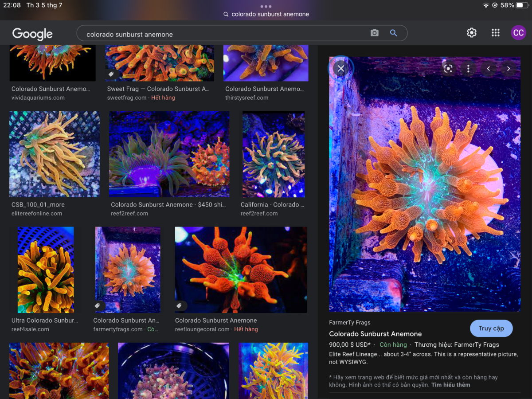
Task: Open farmertyfrags.com result thumbnail
Action: pyautogui.click(x=128, y=270)
